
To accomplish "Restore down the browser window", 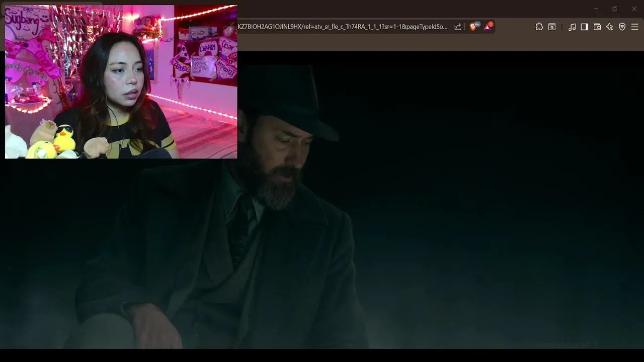I will pos(615,9).
